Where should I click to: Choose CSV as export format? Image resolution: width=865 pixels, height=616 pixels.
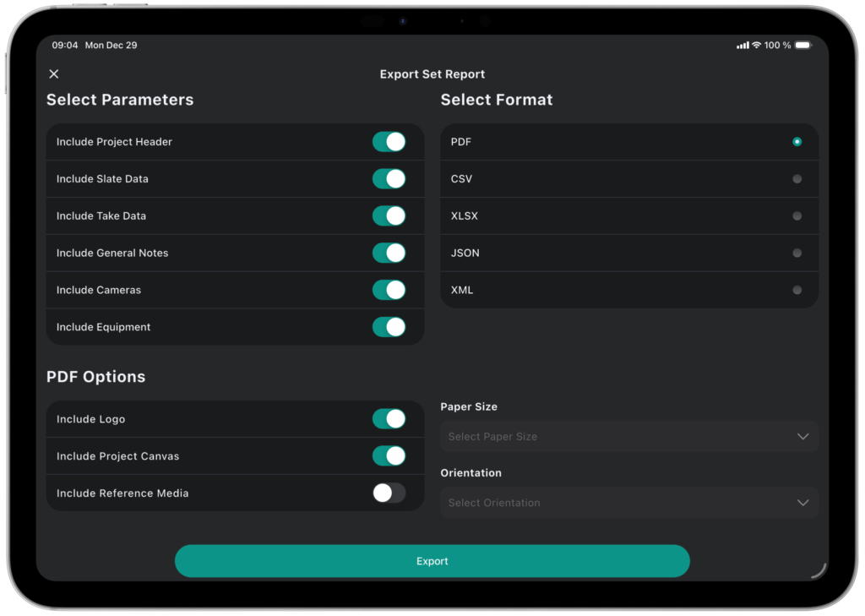point(797,179)
